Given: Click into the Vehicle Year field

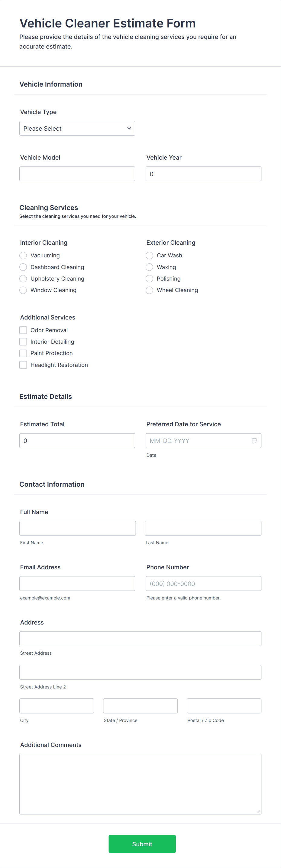Looking at the screenshot, I should click(x=203, y=174).
